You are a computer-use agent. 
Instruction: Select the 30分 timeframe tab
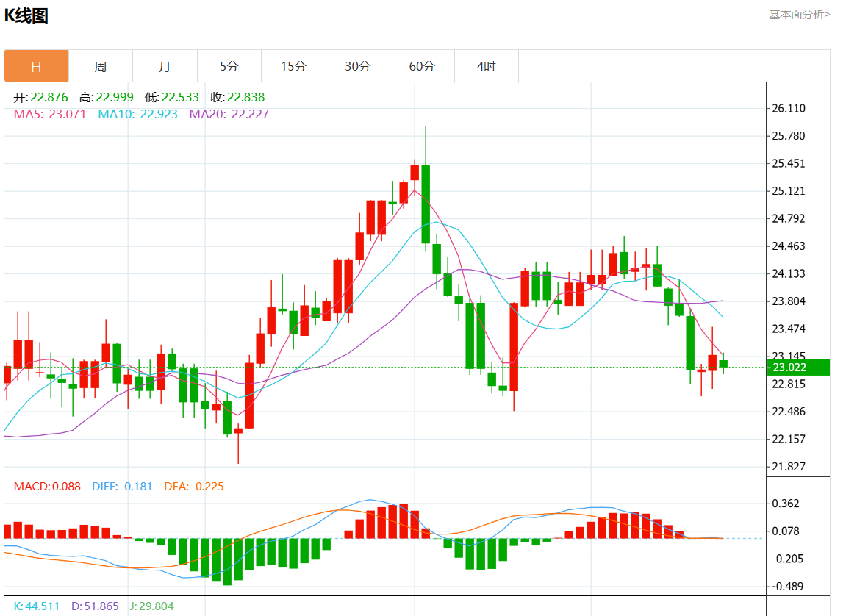tap(358, 66)
